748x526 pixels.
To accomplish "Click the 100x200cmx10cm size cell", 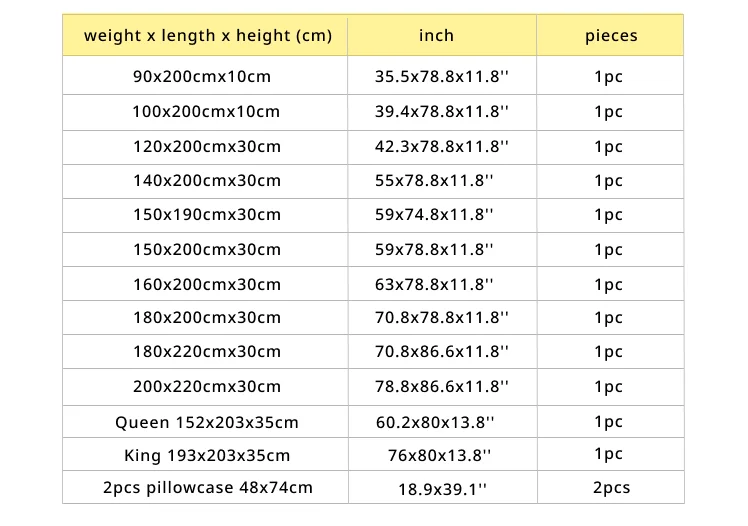I will pos(206,112).
